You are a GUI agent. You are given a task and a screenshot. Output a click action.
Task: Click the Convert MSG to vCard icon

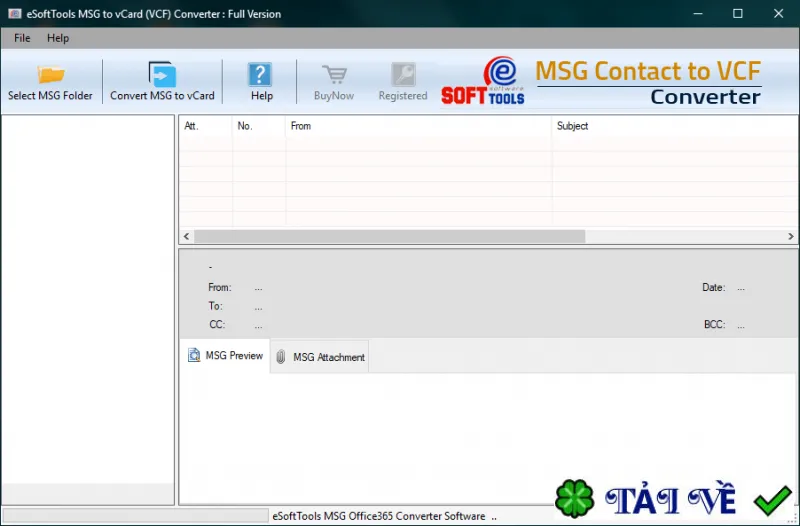162,74
